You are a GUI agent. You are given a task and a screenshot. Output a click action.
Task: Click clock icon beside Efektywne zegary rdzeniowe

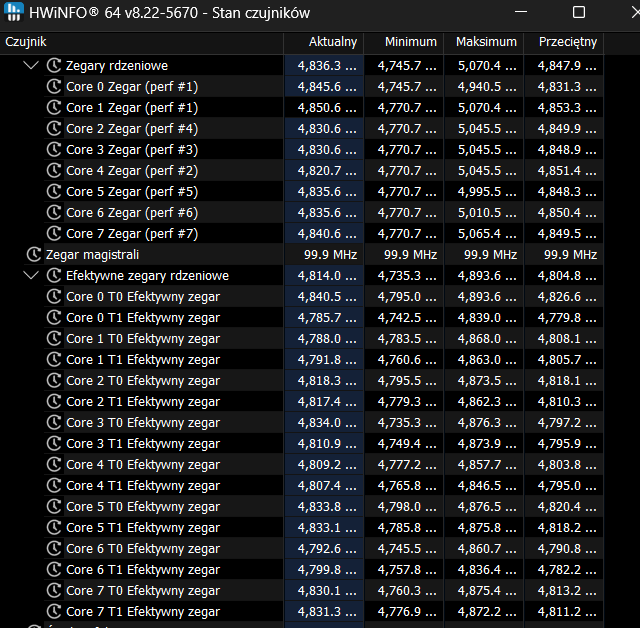[54, 276]
